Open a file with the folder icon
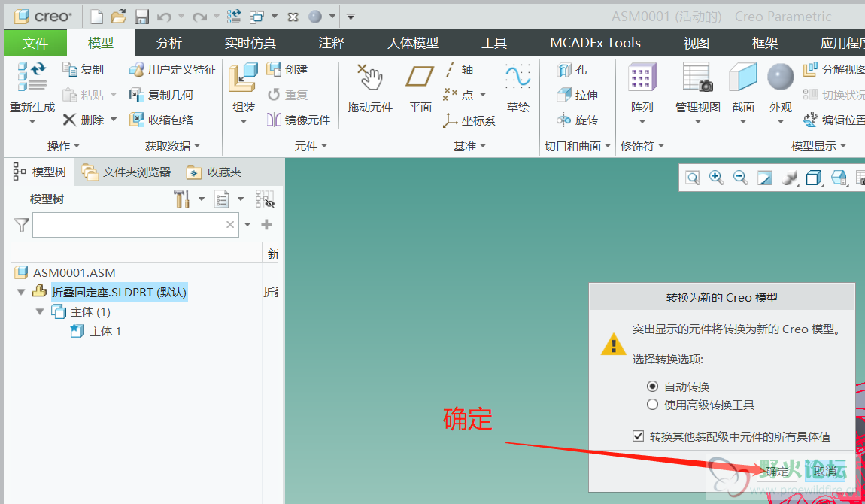Viewport: 865px width, 504px height. point(119,17)
